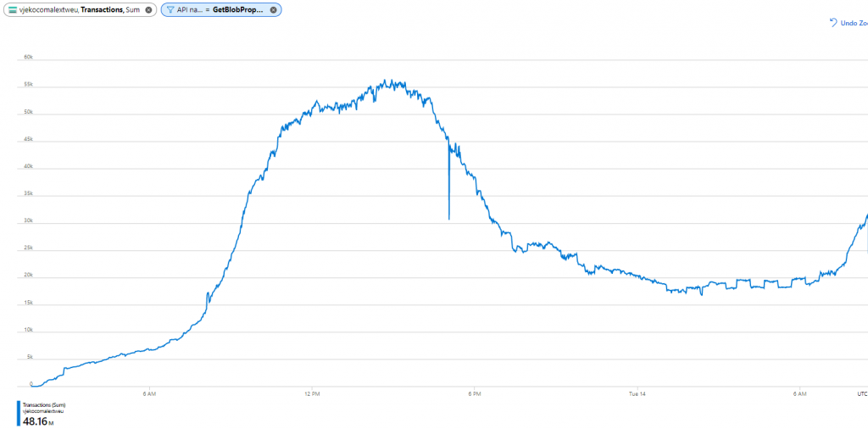Click the Undo Zoom arrow icon
The height and width of the screenshot is (429, 868).
coord(833,23)
